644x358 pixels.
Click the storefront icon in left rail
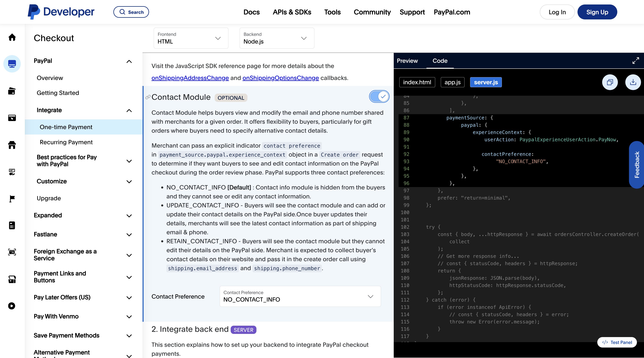click(12, 145)
